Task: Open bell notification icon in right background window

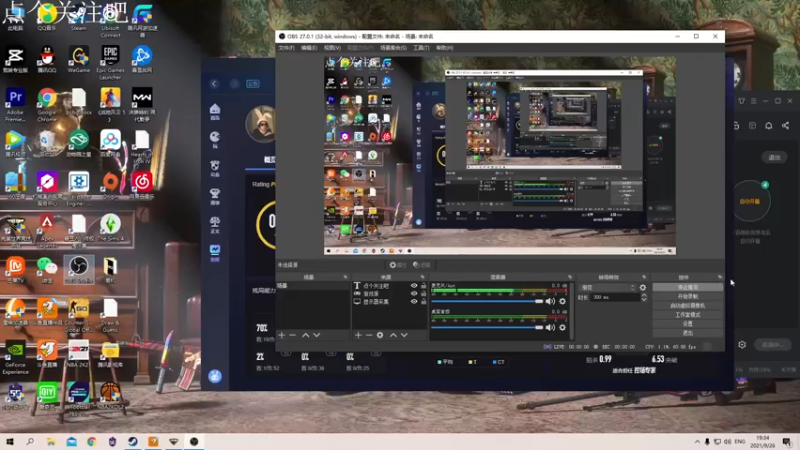Action: [x=768, y=126]
